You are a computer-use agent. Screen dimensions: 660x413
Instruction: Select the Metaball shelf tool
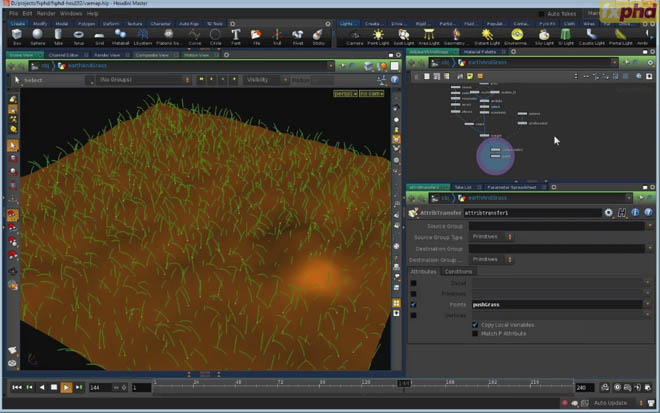(x=120, y=36)
